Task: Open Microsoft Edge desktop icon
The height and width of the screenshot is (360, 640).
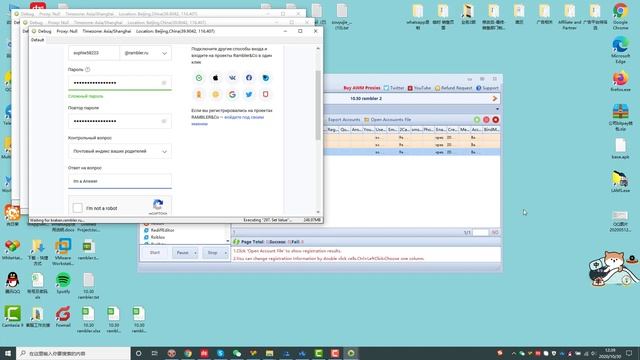Action: [x=620, y=50]
